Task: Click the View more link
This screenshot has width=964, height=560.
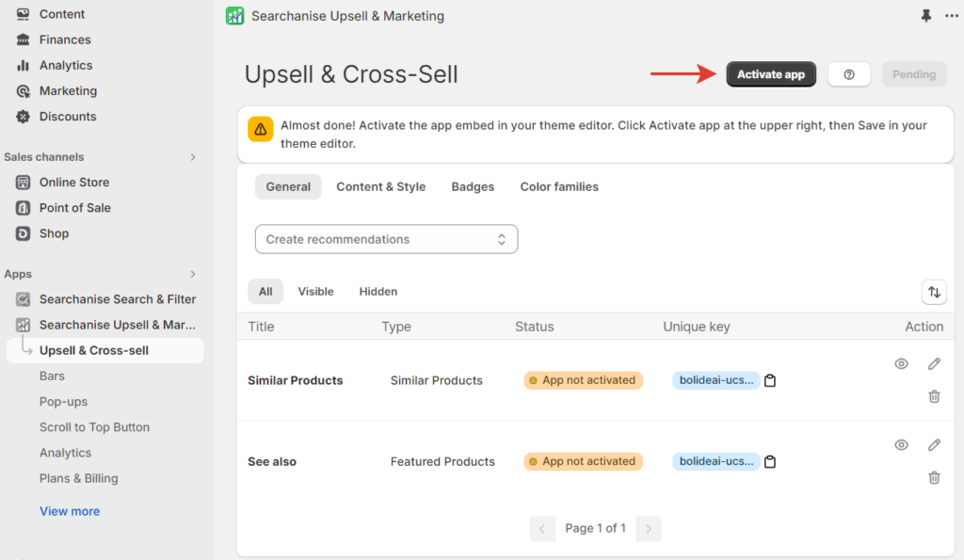Action: click(x=70, y=510)
